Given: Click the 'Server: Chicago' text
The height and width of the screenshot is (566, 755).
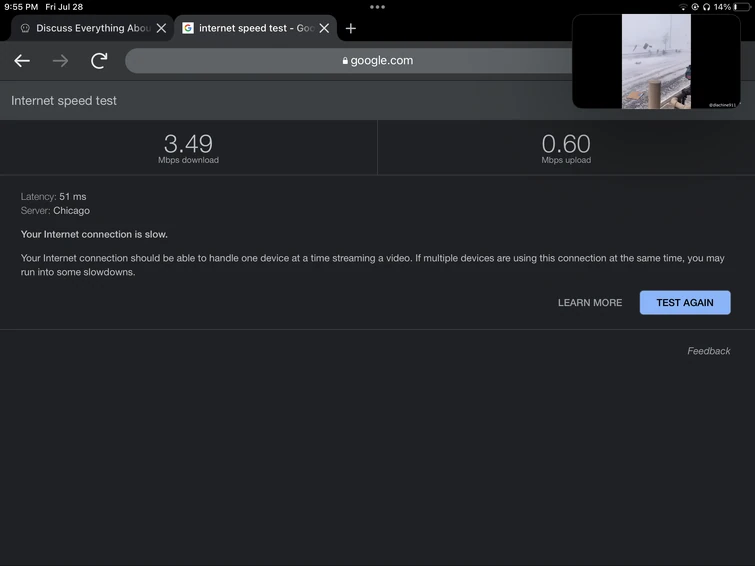Looking at the screenshot, I should pyautogui.click(x=55, y=211).
